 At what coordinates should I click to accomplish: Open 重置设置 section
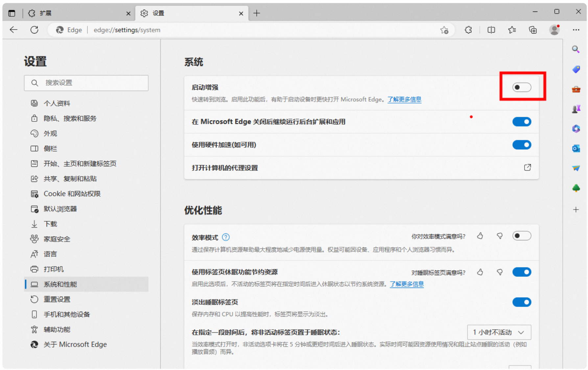coord(86,299)
